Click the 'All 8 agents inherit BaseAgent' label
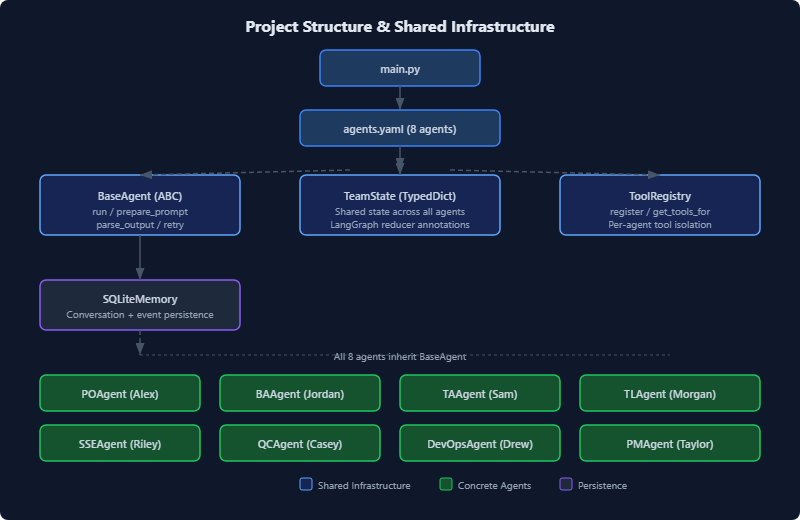 399,357
